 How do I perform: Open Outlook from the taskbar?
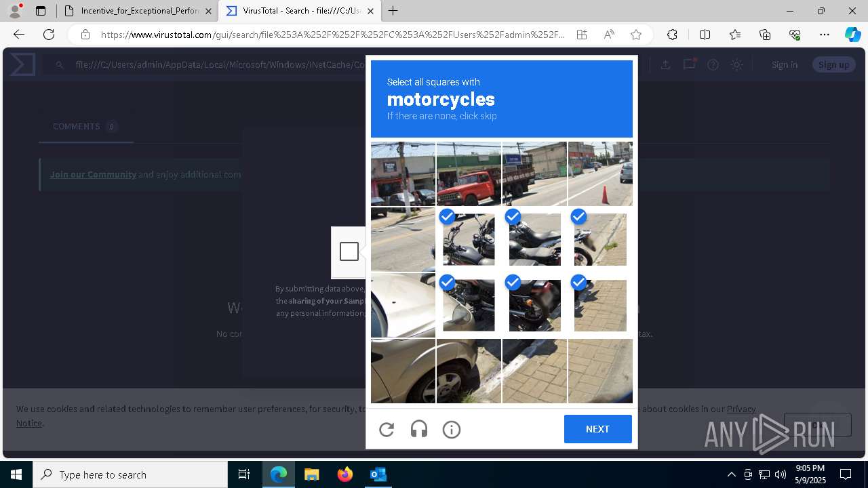coord(378,474)
